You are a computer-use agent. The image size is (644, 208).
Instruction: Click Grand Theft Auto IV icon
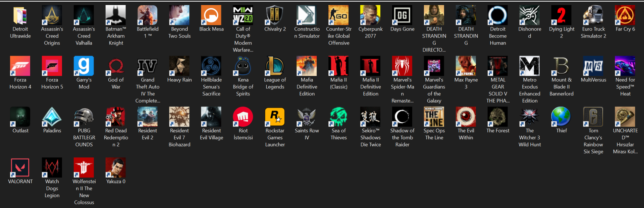(148, 66)
